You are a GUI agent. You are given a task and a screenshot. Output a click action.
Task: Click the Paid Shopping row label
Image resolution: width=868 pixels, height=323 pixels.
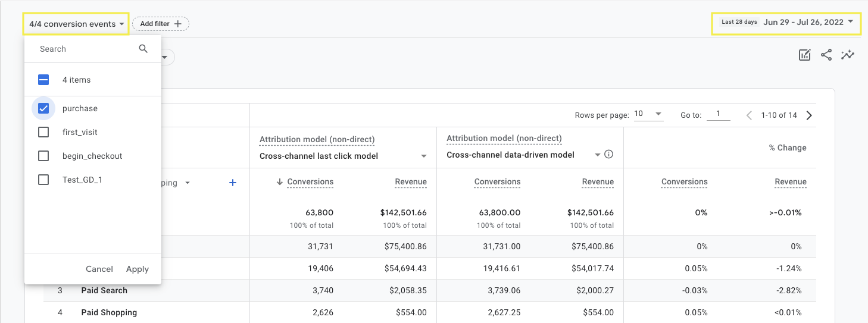point(109,312)
